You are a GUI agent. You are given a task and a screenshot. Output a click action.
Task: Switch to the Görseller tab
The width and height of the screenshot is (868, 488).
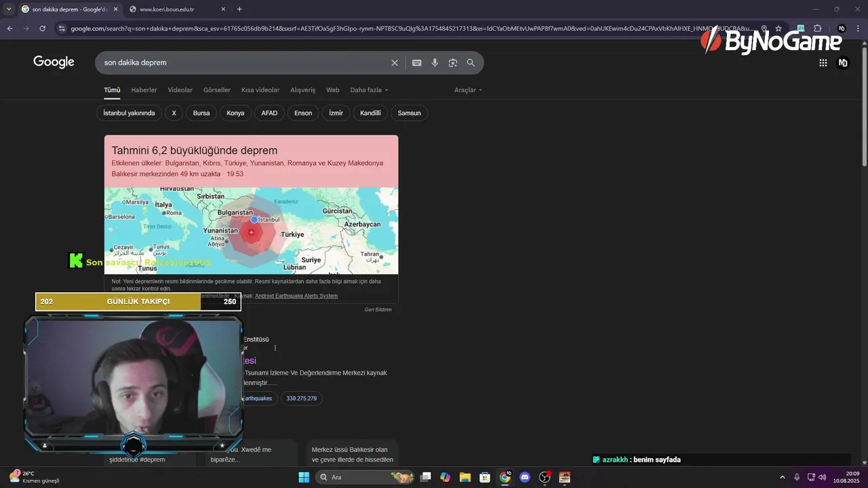(x=217, y=90)
